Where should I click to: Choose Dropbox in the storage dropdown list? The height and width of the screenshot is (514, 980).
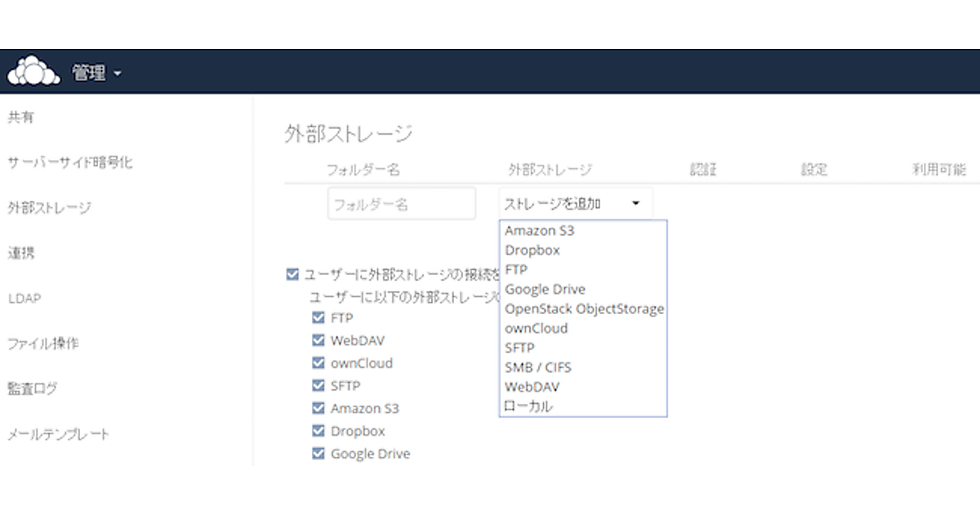pos(532,250)
